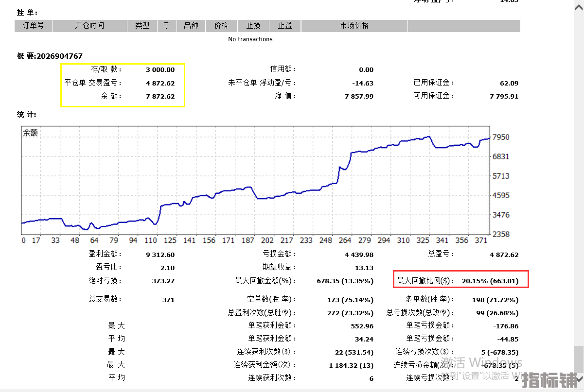
Task: Select the 多单数 value 198 (71.72%)
Action: pos(496,300)
